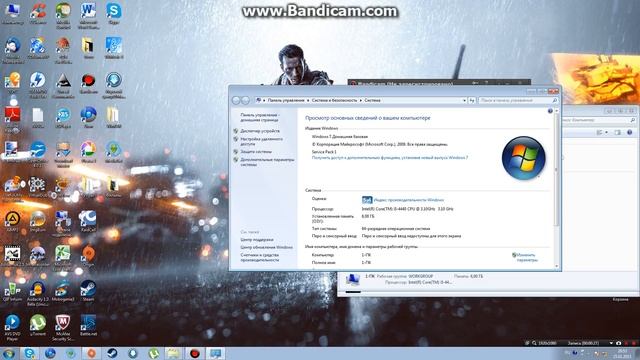Image resolution: width=640 pixels, height=360 pixels.
Task: Open Device Manager link in sidebar
Action: (x=260, y=131)
